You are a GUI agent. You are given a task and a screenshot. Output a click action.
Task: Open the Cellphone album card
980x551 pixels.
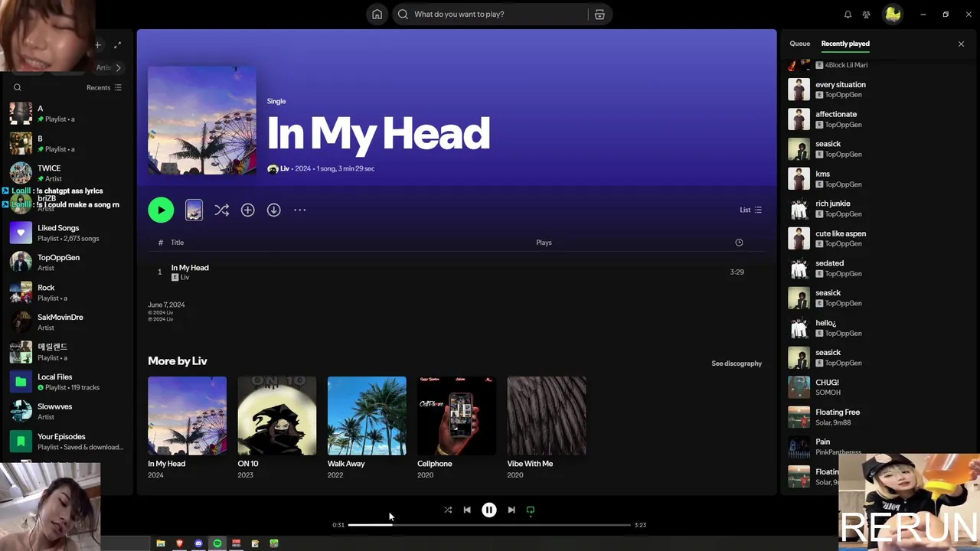pyautogui.click(x=456, y=428)
